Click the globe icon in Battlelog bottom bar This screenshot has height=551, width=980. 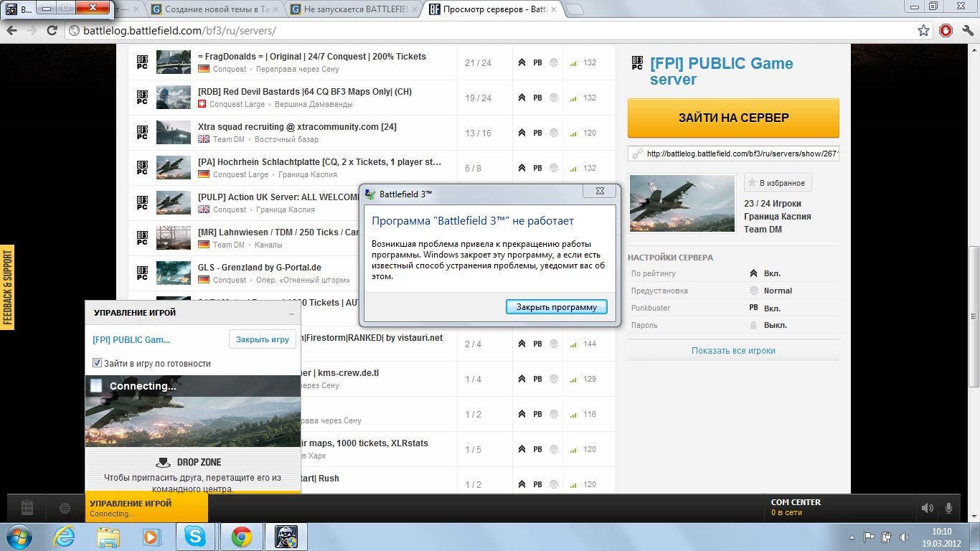[65, 508]
